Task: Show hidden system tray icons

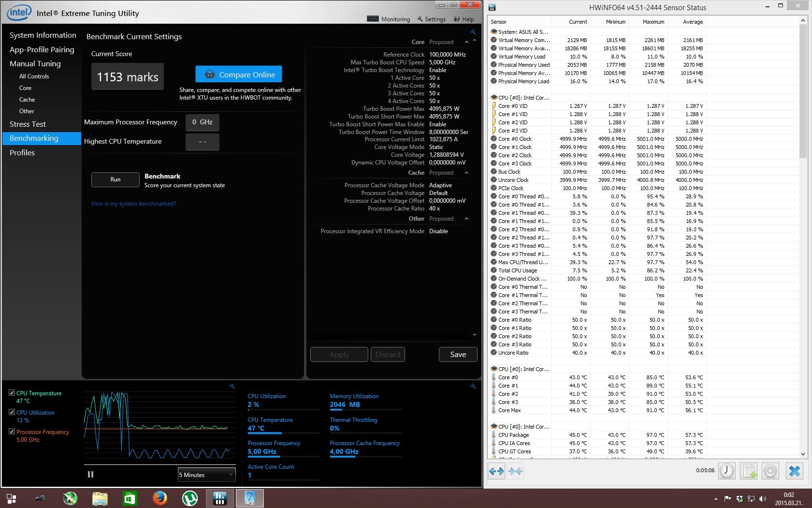Action: (716, 499)
